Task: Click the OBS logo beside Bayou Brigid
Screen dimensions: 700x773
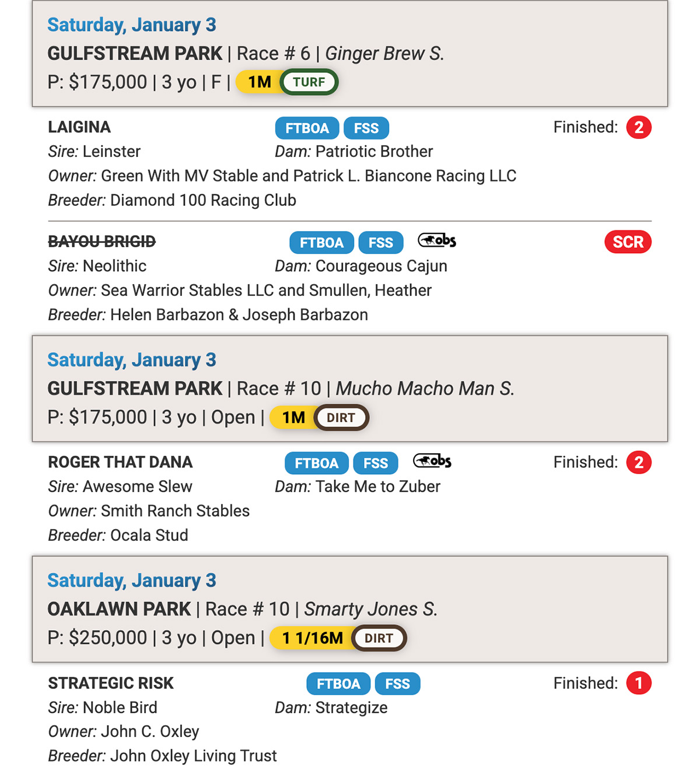Action: pyautogui.click(x=437, y=240)
